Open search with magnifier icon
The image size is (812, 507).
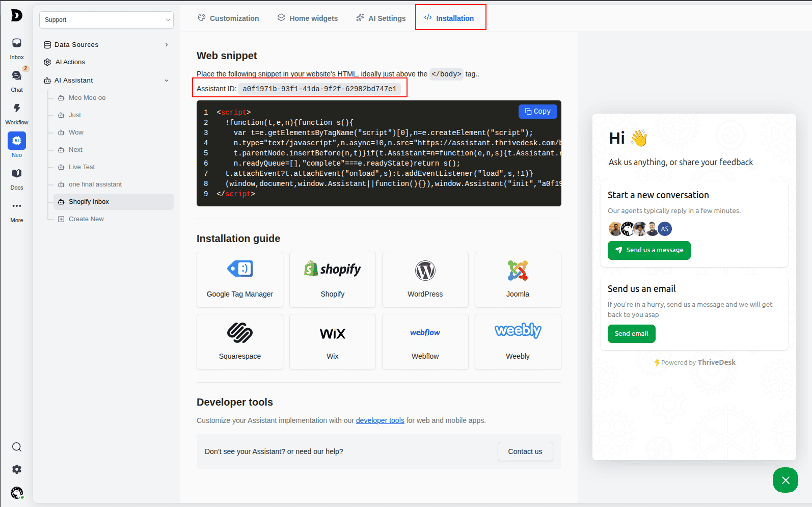click(x=17, y=447)
